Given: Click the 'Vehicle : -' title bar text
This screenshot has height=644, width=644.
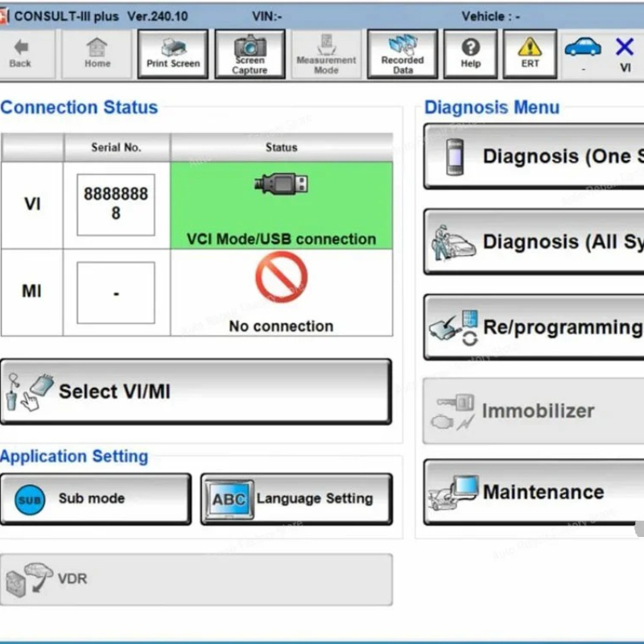Looking at the screenshot, I should coord(491,16).
